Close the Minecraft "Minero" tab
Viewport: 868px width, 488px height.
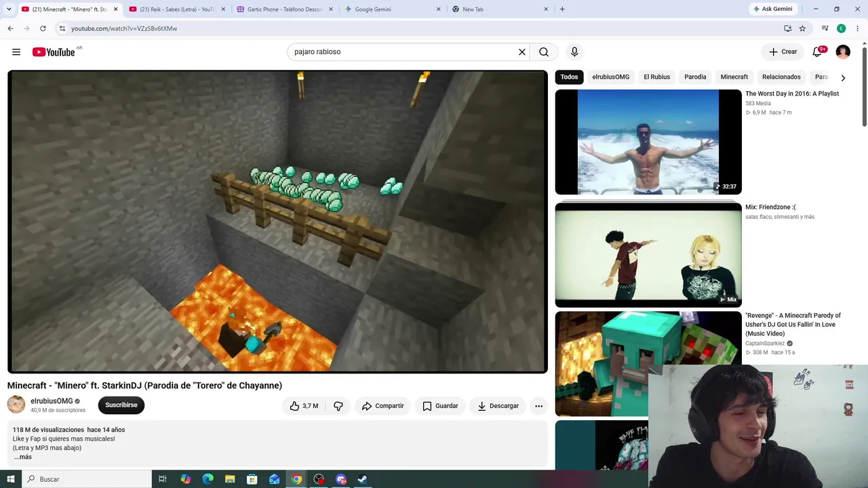pyautogui.click(x=115, y=9)
